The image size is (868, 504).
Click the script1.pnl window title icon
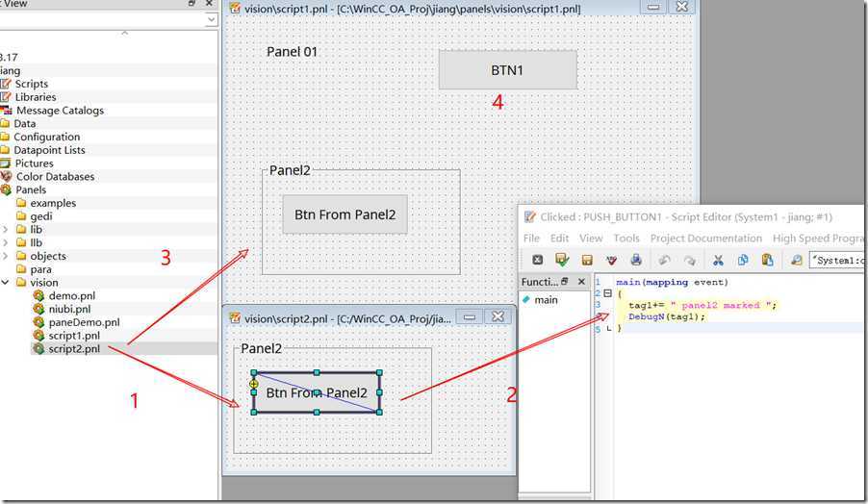235,9
